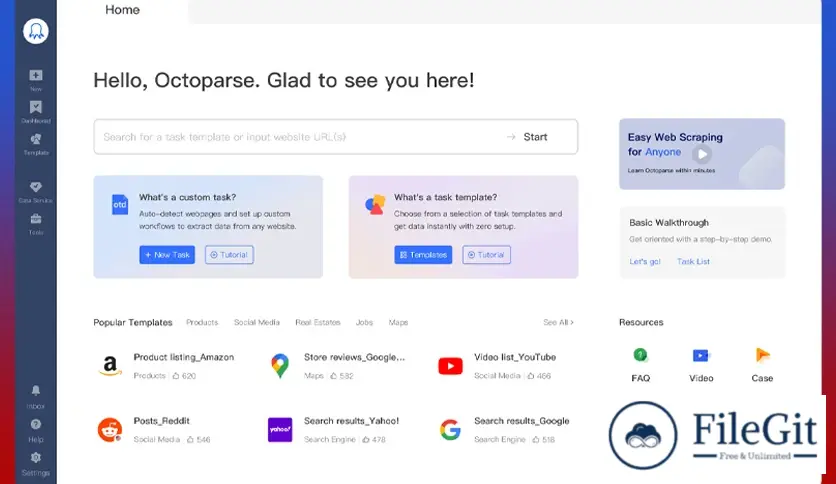Image resolution: width=836 pixels, height=484 pixels.
Task: Open the Settings gear icon
Action: 36,458
